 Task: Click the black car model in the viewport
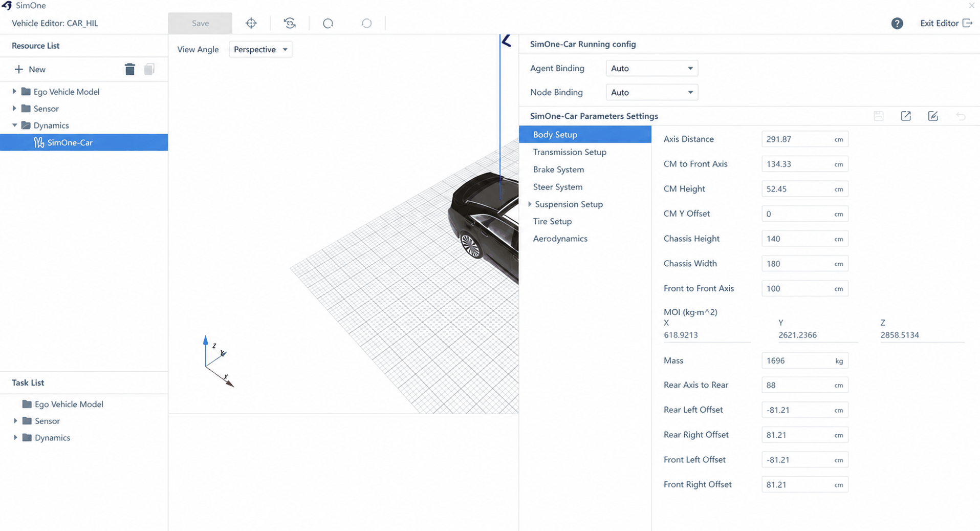(484, 227)
